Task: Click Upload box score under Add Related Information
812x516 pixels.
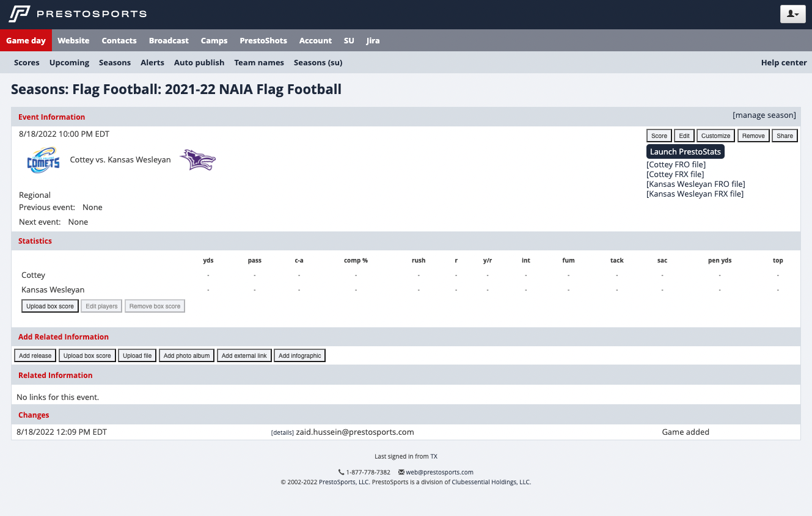Action: coord(87,355)
